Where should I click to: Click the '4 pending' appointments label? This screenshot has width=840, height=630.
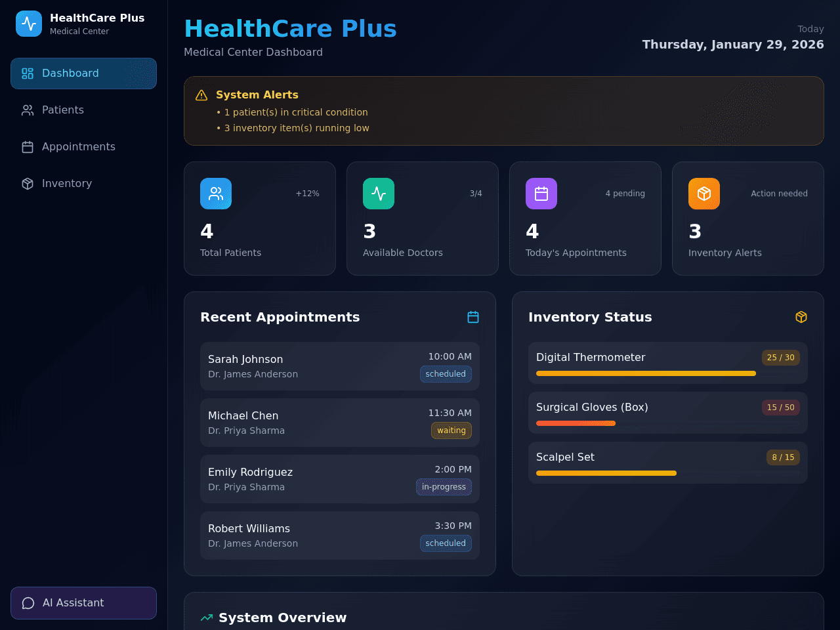pyautogui.click(x=625, y=194)
